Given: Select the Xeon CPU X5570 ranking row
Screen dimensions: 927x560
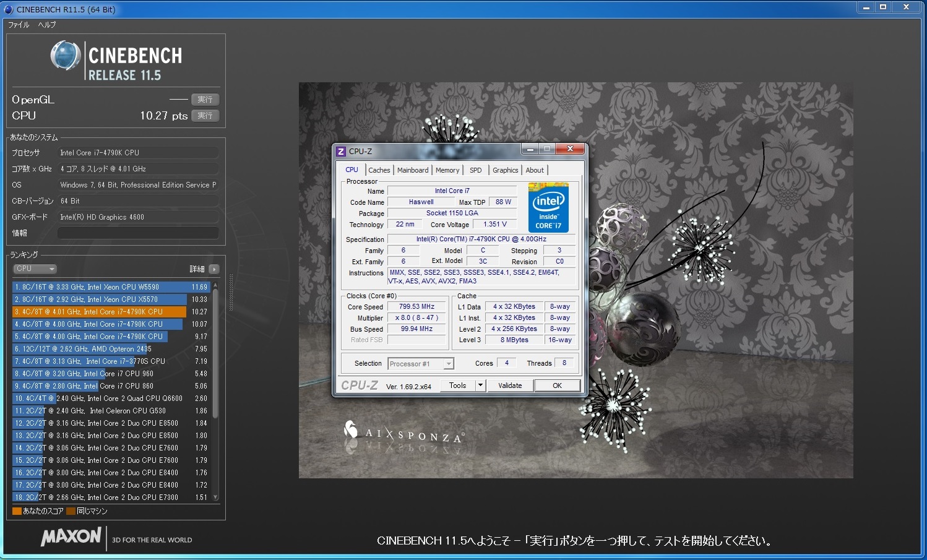Looking at the screenshot, I should point(111,299).
